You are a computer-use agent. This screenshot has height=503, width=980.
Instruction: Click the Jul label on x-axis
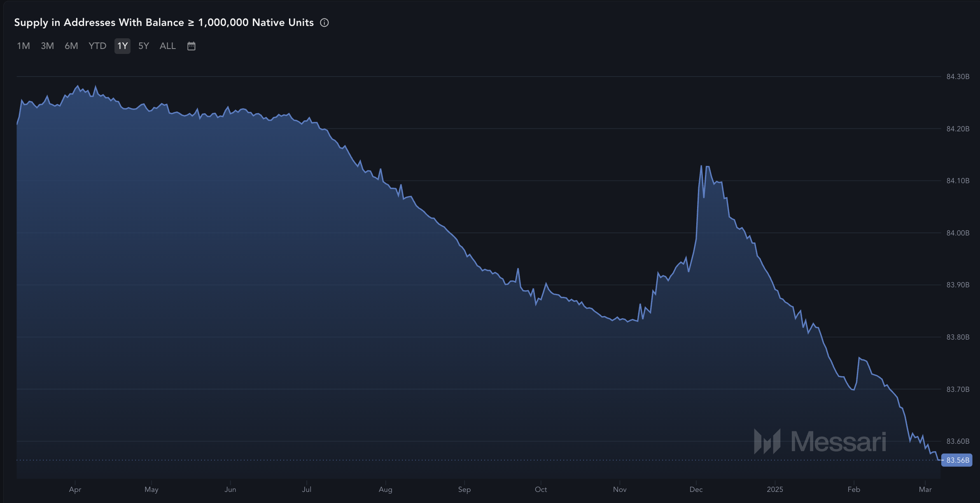[x=307, y=489]
